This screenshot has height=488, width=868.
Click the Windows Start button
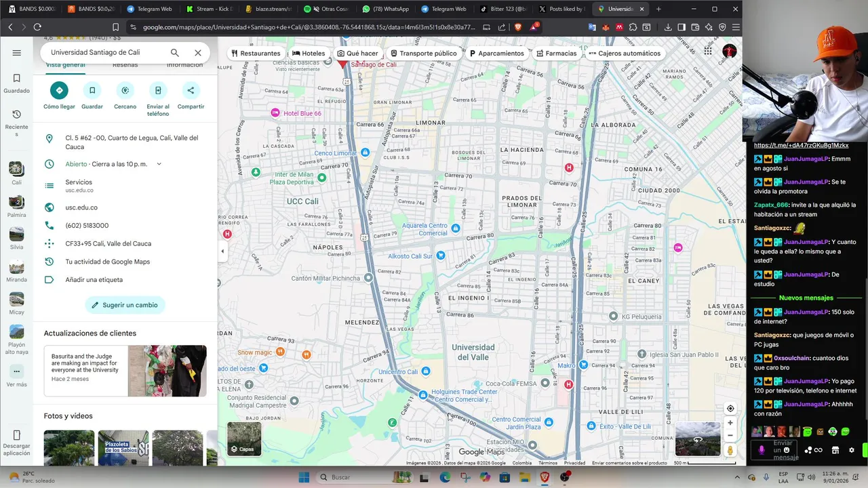coord(303,477)
